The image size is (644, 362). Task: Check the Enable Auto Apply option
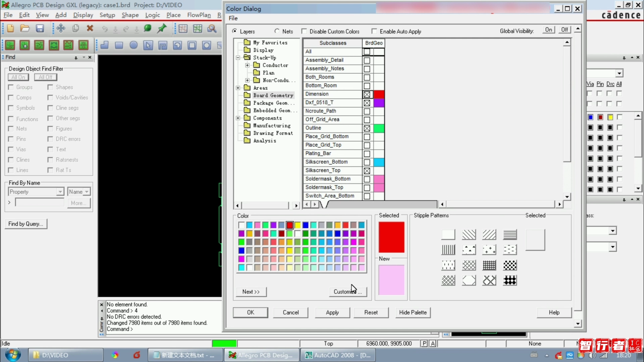pyautogui.click(x=374, y=31)
